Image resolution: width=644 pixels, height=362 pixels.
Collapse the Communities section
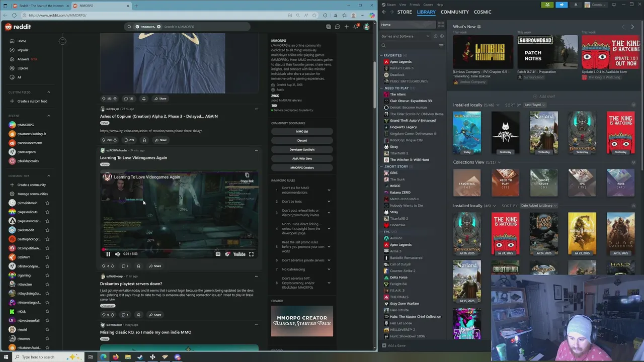pyautogui.click(x=49, y=176)
